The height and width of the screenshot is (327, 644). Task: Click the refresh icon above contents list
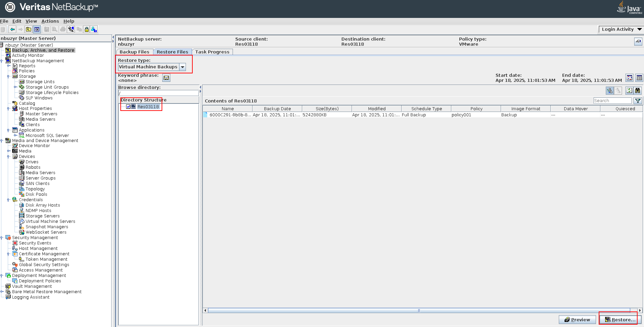629,91
